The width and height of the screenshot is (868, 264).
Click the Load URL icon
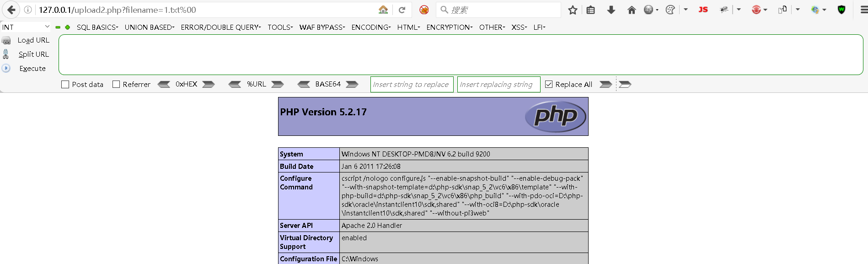click(x=6, y=40)
